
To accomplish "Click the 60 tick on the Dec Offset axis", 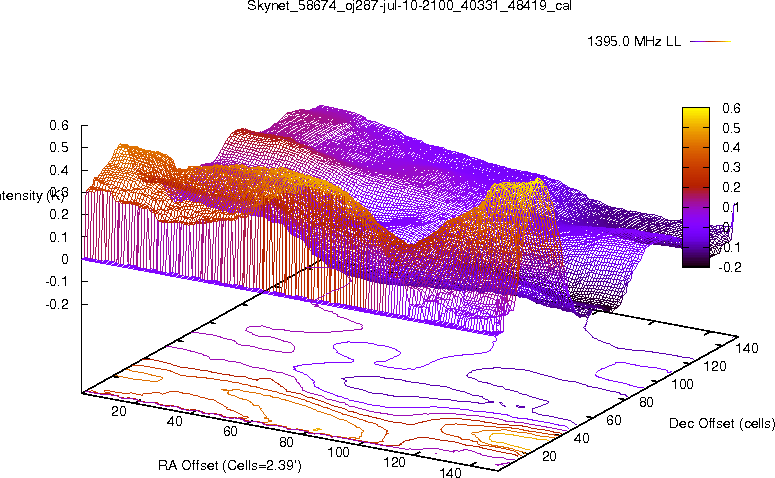I will [614, 420].
